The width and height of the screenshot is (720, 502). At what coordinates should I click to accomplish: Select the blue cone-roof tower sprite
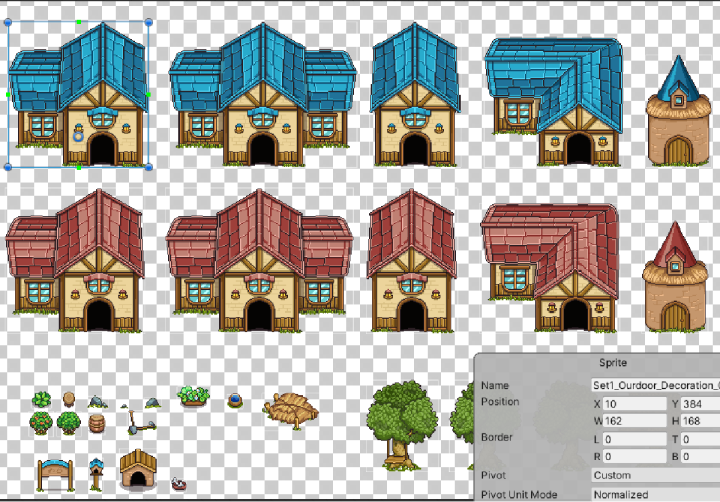677,113
